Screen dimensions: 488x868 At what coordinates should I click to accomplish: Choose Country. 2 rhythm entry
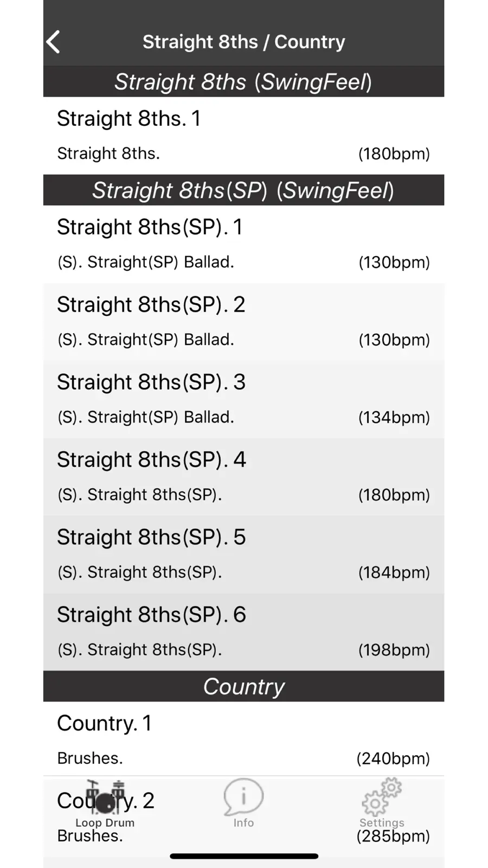point(243,818)
